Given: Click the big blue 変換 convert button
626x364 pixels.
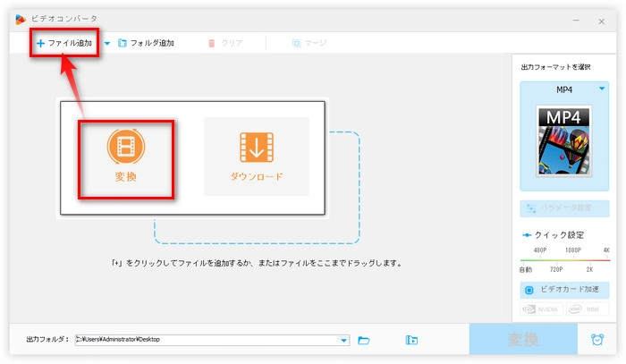Looking at the screenshot, I should point(523,340).
